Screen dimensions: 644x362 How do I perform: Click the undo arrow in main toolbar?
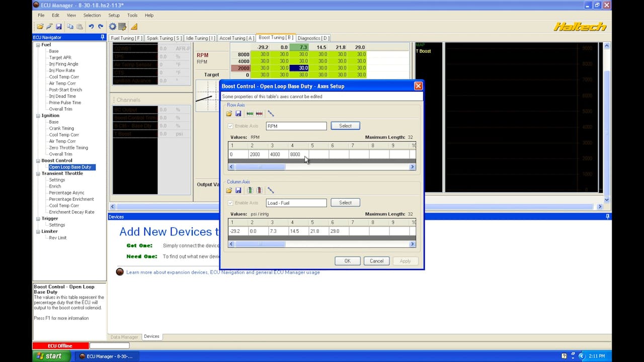tap(91, 27)
